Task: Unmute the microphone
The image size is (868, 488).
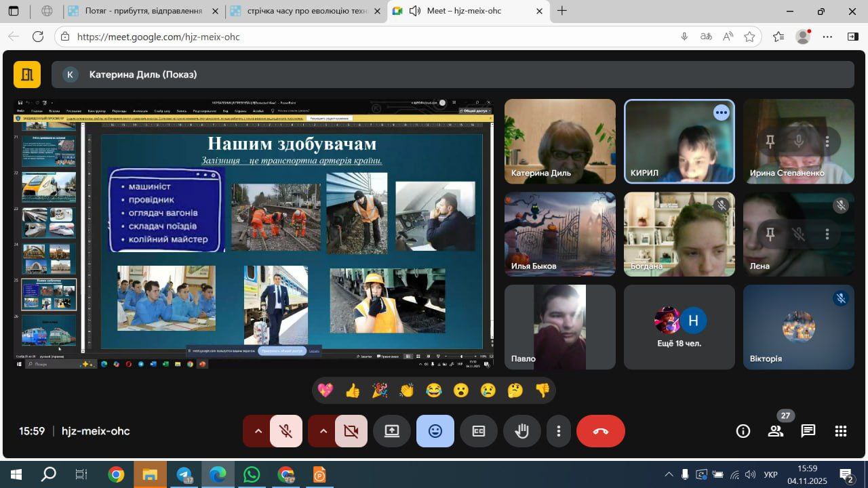Action: [x=286, y=431]
